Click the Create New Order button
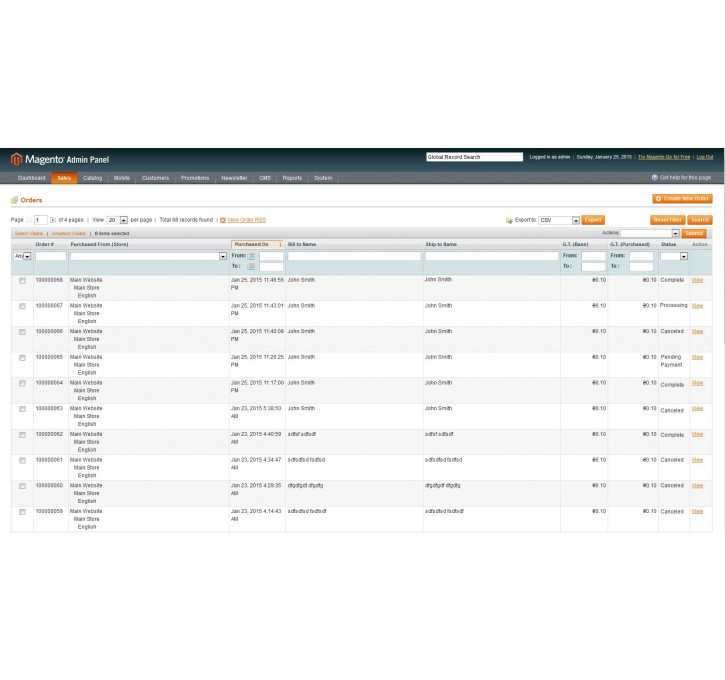Image resolution: width=725 pixels, height=680 pixels. point(682,199)
